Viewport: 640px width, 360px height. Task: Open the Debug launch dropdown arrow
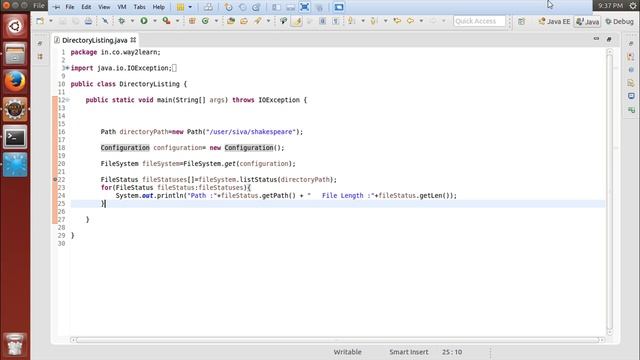coord(132,21)
